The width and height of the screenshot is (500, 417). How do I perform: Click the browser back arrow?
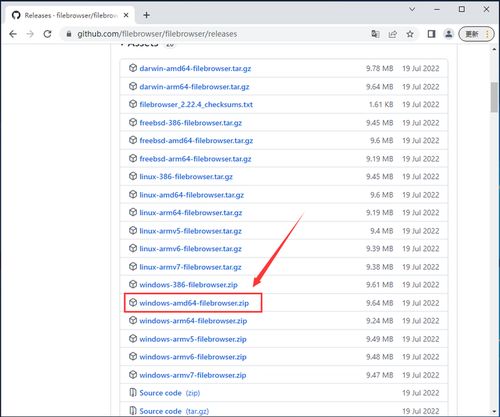[x=13, y=34]
